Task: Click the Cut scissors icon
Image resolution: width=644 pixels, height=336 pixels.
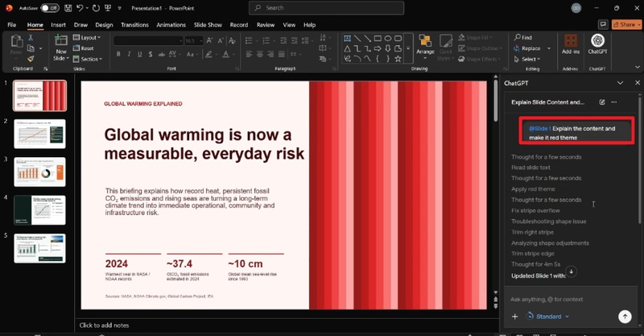Action: click(x=31, y=38)
